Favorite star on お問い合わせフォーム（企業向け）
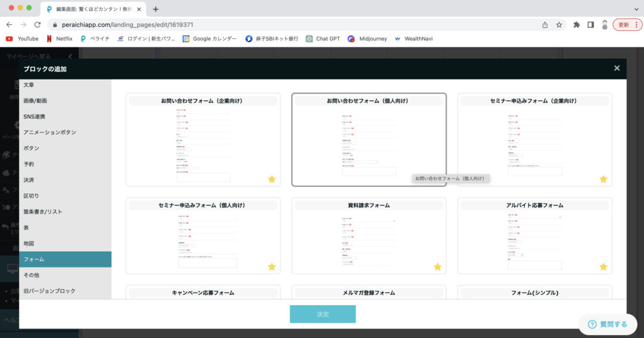 (x=272, y=179)
